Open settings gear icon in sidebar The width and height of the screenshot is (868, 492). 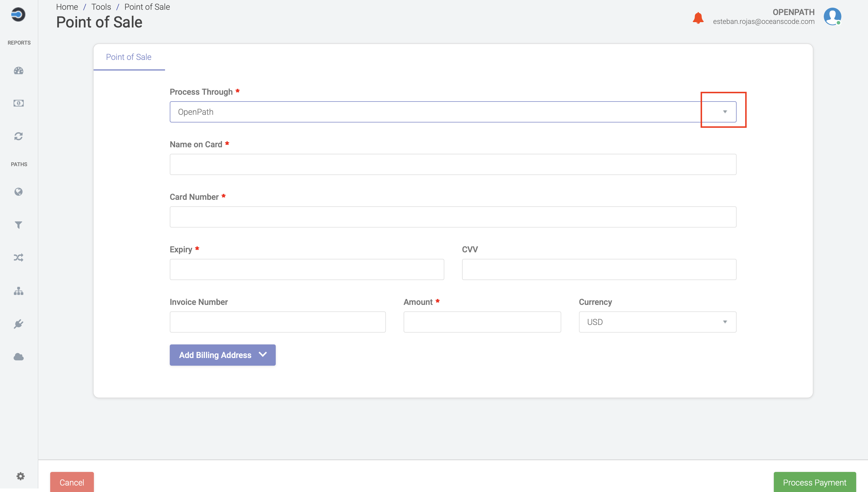(21, 476)
